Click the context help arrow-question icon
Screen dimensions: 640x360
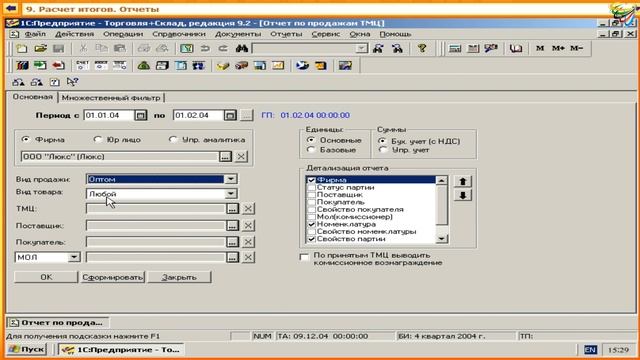pos(72,82)
